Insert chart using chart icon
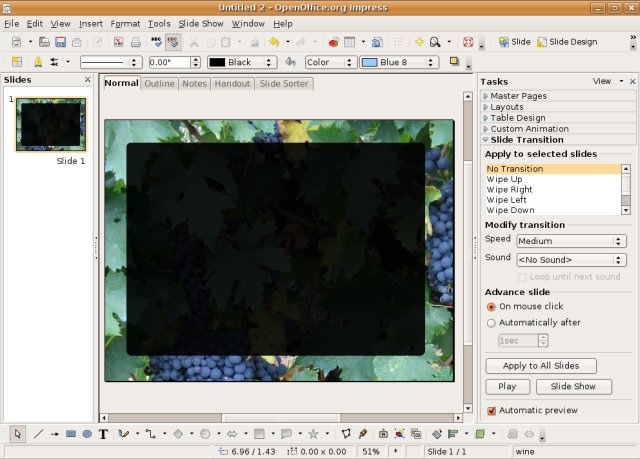The image size is (640, 459). click(x=333, y=42)
